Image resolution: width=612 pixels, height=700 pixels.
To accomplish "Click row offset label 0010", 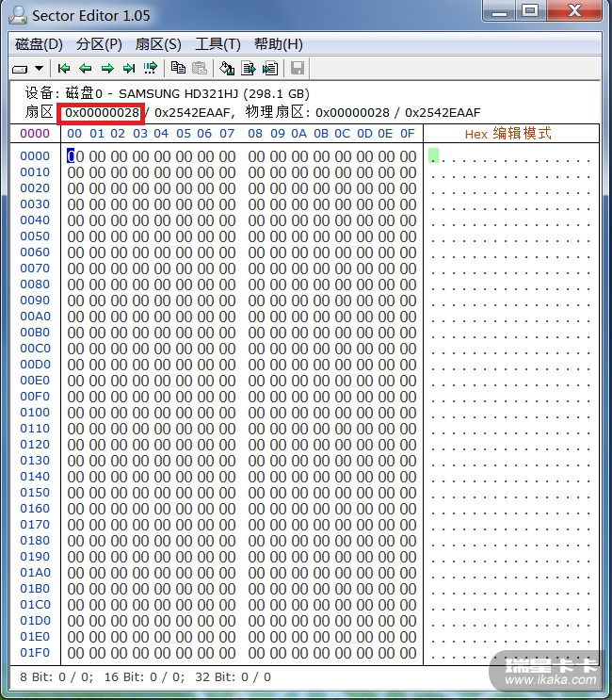I will pyautogui.click(x=35, y=172).
